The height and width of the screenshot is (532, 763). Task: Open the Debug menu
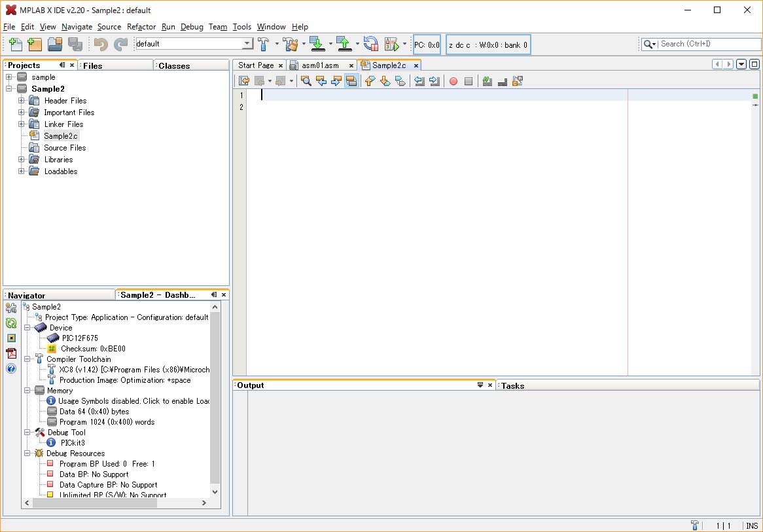[192, 27]
